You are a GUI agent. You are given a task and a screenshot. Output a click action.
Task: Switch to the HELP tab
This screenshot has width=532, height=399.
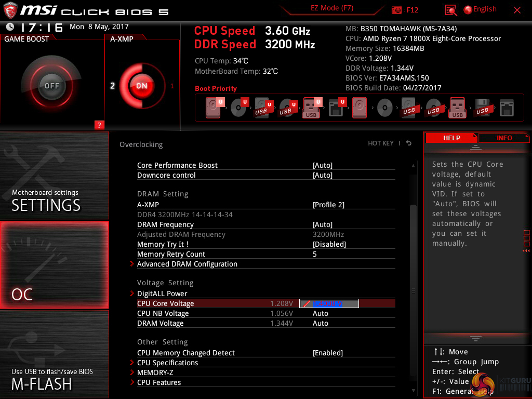pyautogui.click(x=451, y=138)
